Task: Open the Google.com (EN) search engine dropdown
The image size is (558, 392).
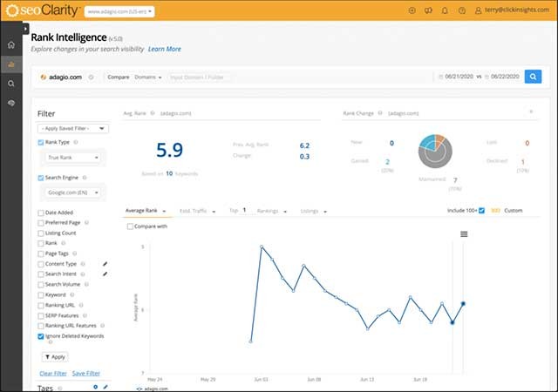Action: 73,193
